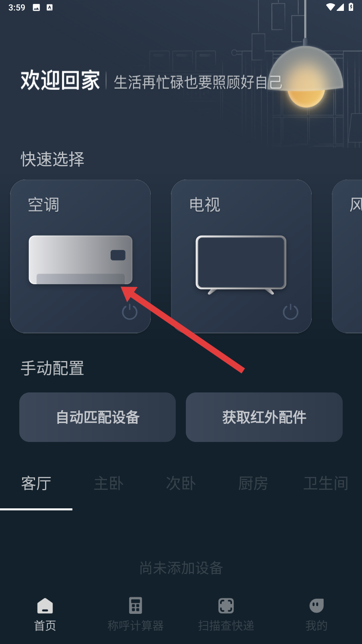Click the 获取红外配件 button
The image size is (362, 644).
click(x=264, y=417)
